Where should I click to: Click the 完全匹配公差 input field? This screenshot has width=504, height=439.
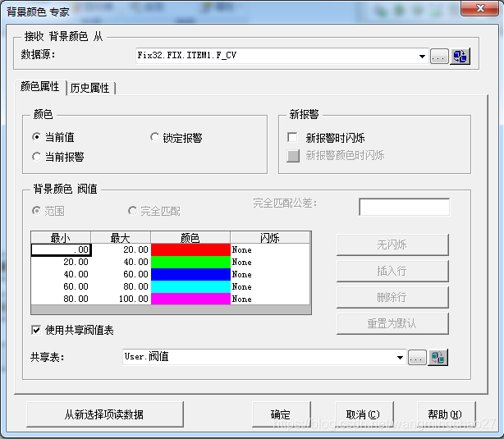point(405,207)
